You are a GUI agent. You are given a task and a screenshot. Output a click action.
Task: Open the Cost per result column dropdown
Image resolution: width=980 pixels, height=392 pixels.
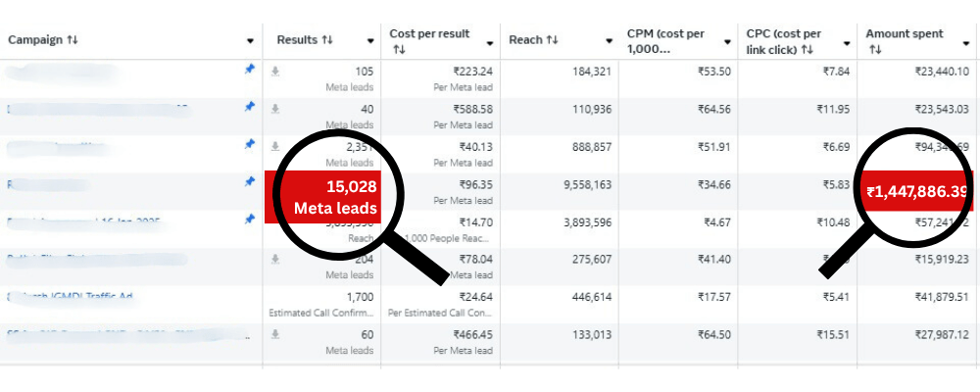point(490,42)
